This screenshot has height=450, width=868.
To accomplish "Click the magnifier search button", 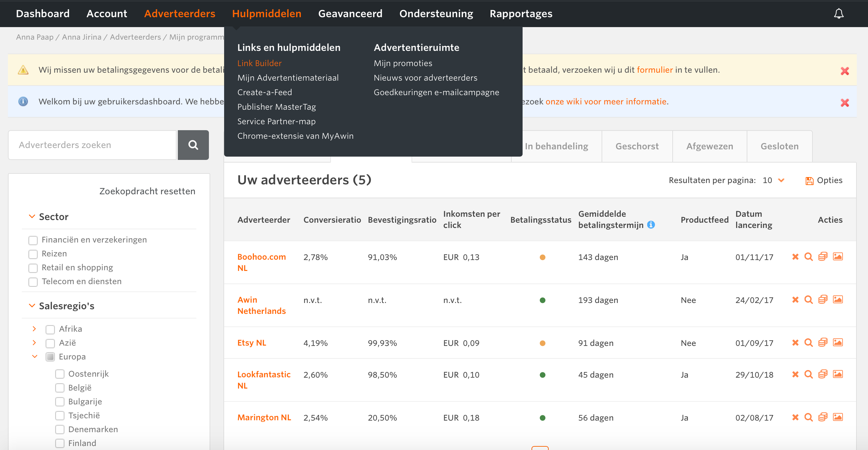I will click(193, 145).
